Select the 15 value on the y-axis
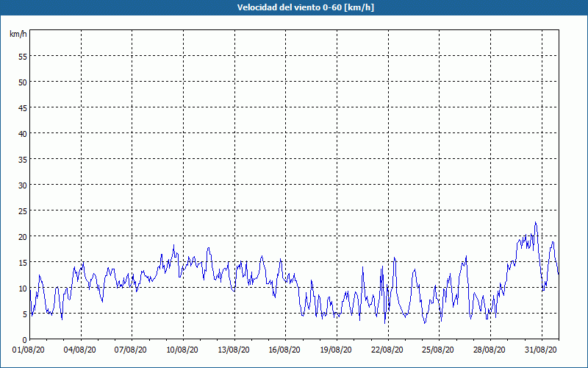Viewport: 588px width, 368px height. tap(23, 263)
